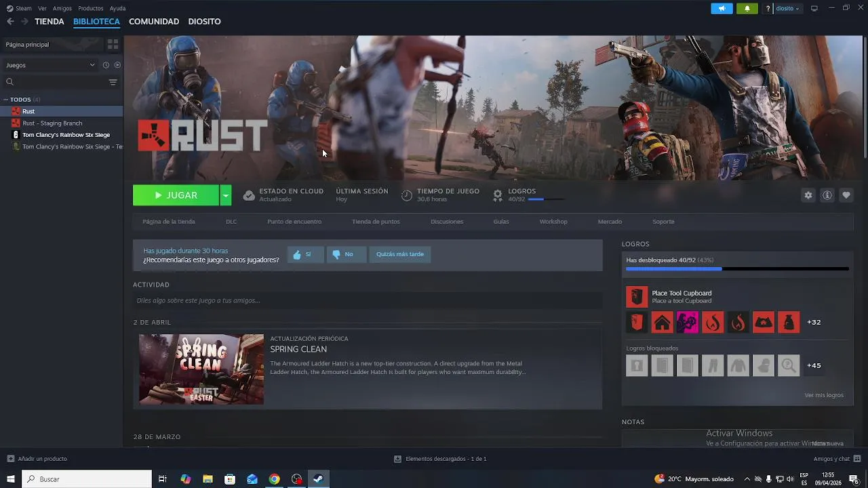Click the help question mark icon
868x488 pixels.
768,8
